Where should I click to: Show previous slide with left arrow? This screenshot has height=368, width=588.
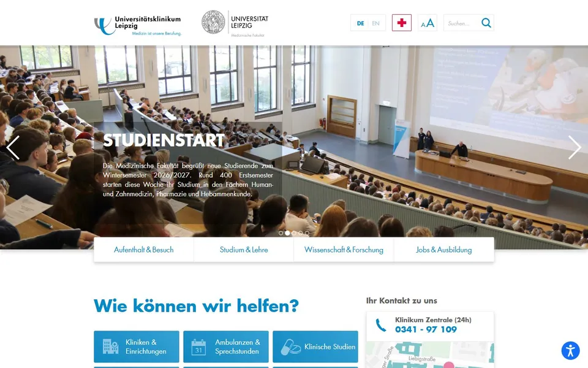pos(13,147)
